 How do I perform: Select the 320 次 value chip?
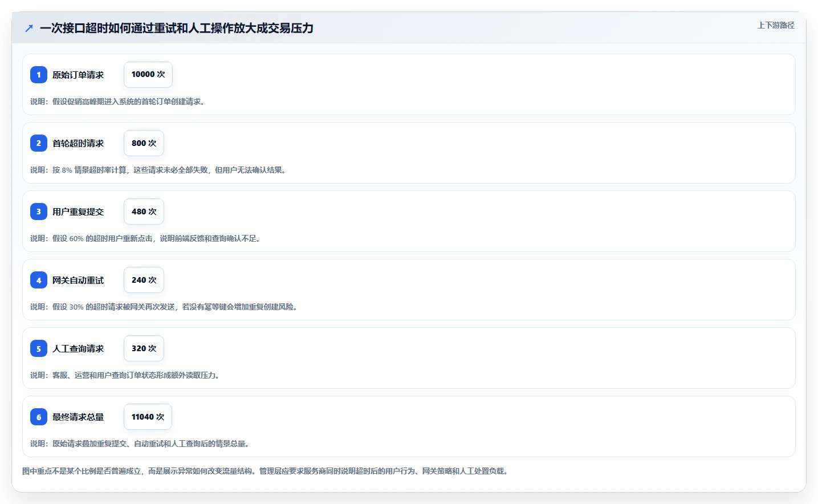144,348
